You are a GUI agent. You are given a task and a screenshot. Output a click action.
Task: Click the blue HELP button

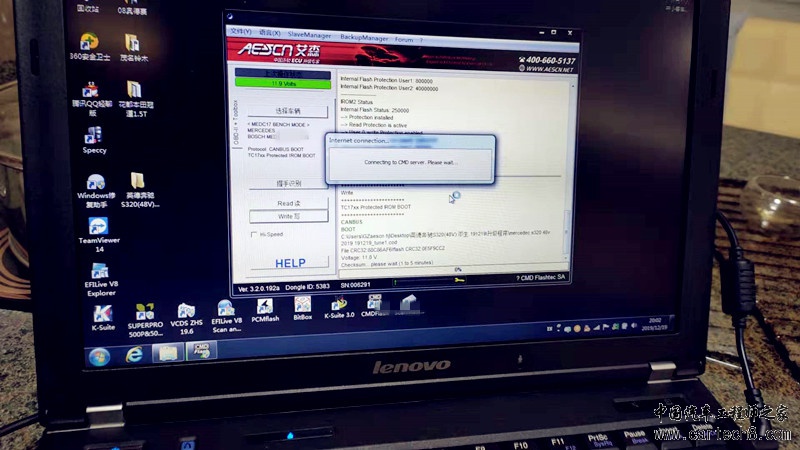(290, 263)
